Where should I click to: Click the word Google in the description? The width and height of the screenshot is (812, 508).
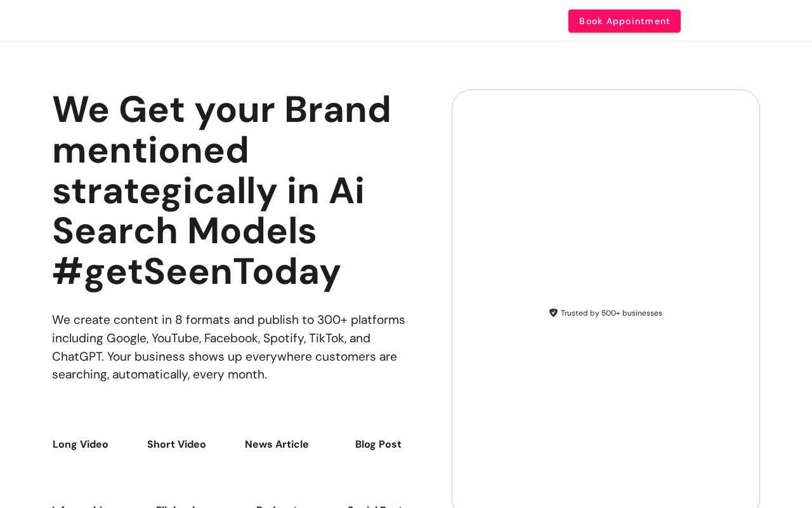[126, 338]
